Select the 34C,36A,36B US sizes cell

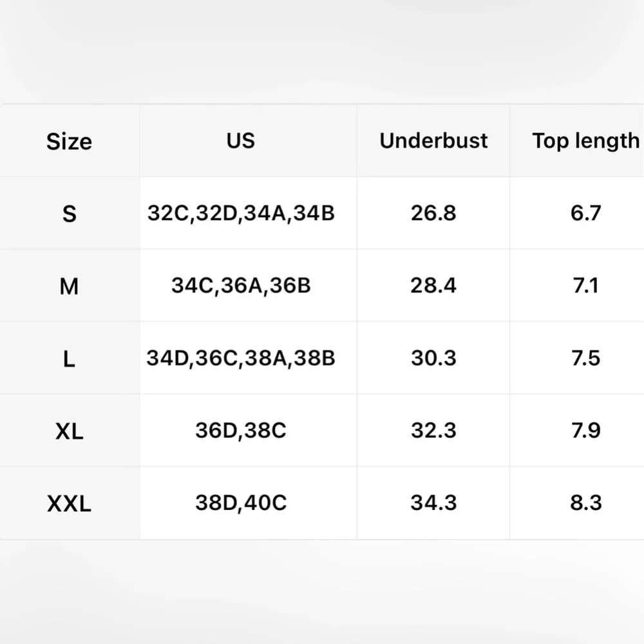[x=241, y=285]
